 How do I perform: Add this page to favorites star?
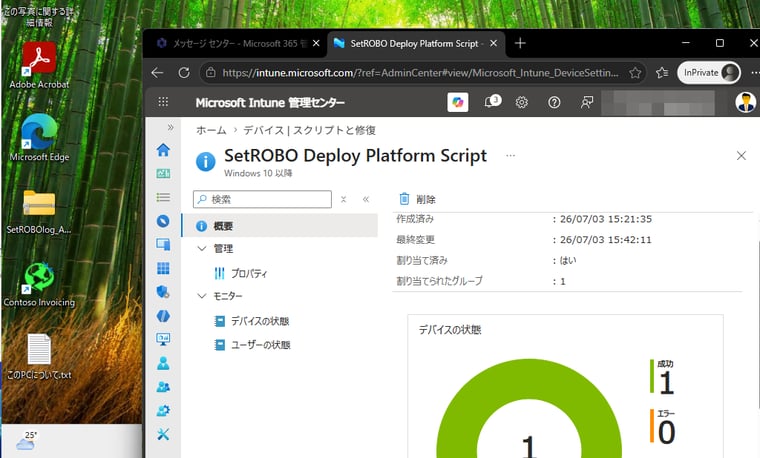tap(635, 73)
